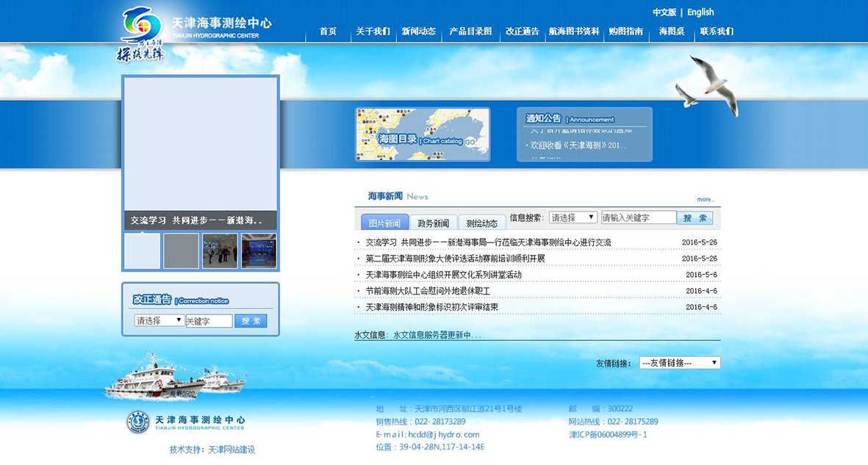Click the footer 天津海事测绘中心 logo
This screenshot has width=868, height=465.
tap(185, 422)
